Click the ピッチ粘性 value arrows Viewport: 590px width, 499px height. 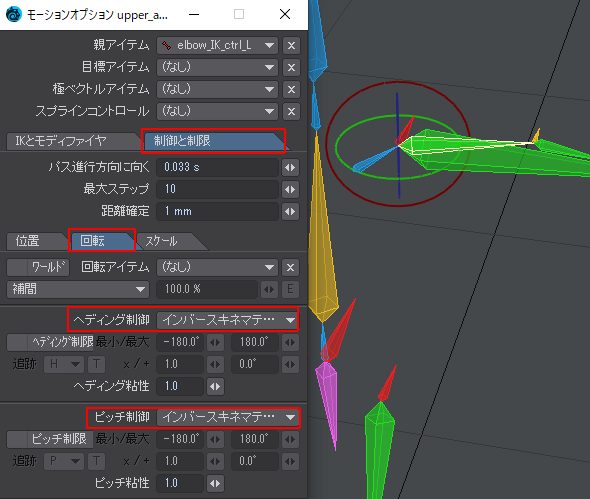pyautogui.click(x=215, y=483)
